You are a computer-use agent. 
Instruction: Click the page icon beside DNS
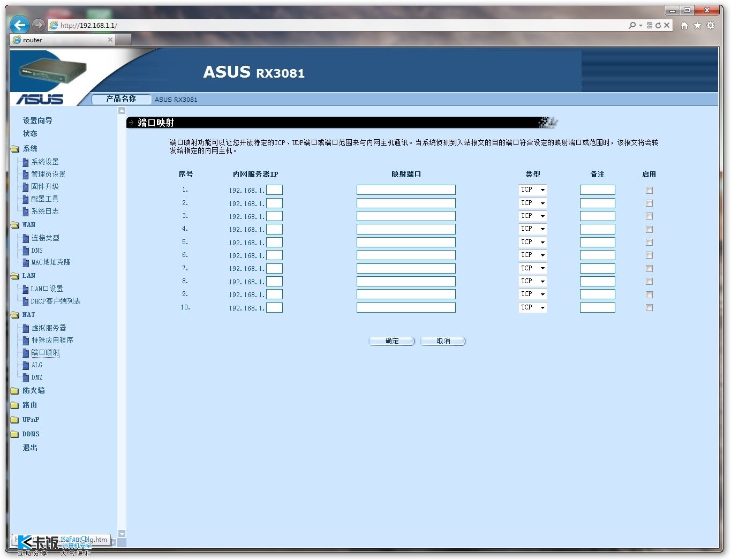point(25,251)
